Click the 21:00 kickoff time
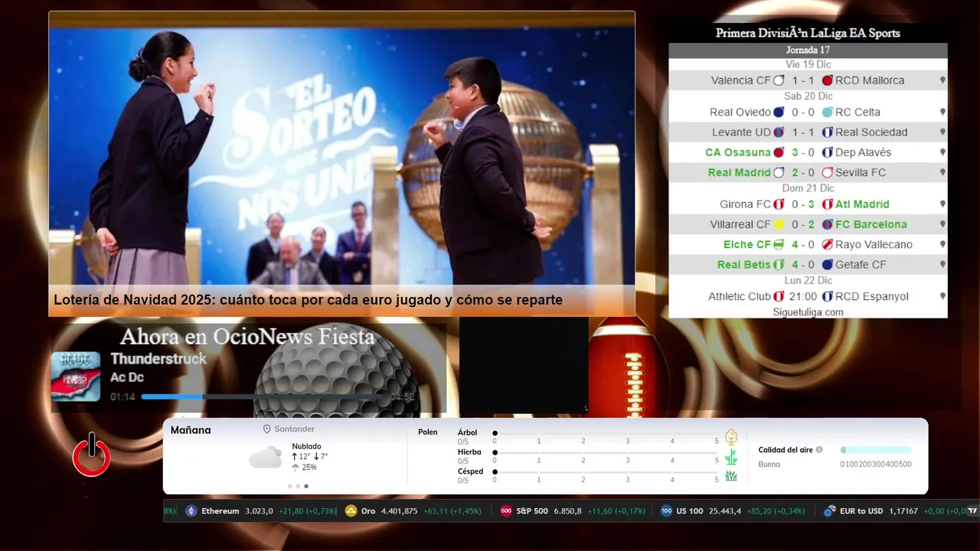Screen dimensions: 980x551 click(802, 296)
